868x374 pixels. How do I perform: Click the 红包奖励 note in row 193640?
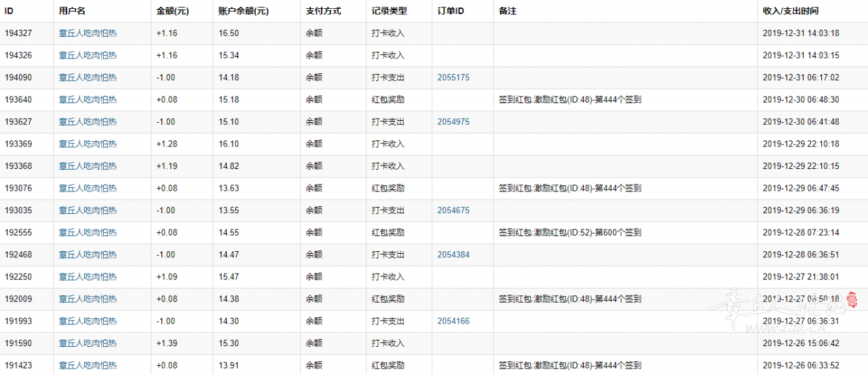570,100
